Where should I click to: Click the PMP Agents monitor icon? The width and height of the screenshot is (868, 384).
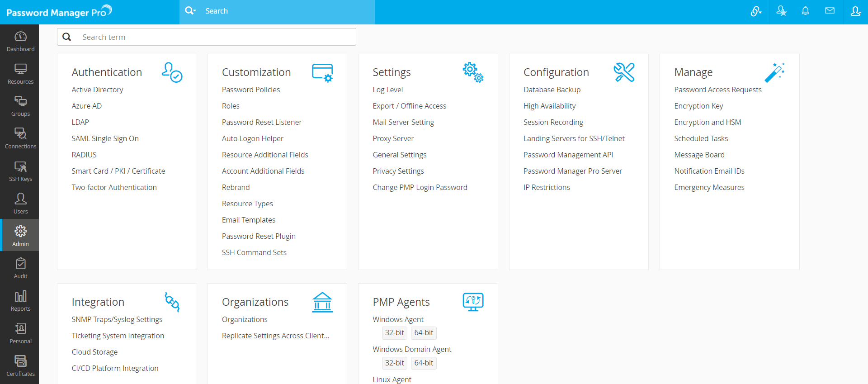(x=473, y=302)
